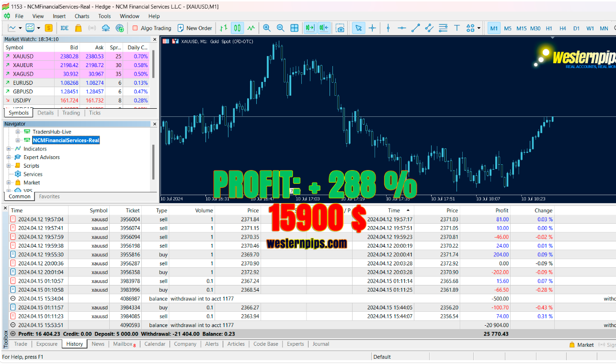
Task: Switch chart to candlesticks type
Action: click(x=237, y=28)
